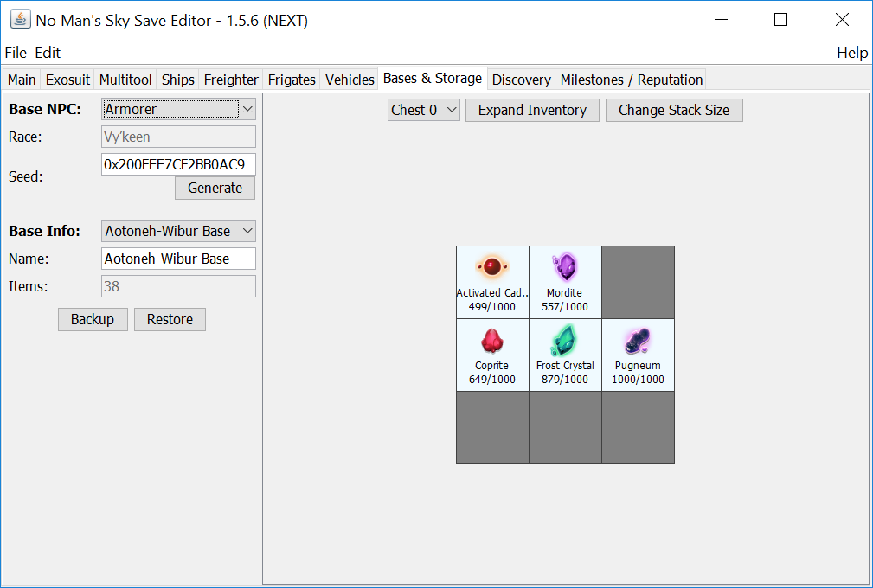Open the Milestones / Reputation tab
Screen dimensions: 873x588
(x=632, y=80)
